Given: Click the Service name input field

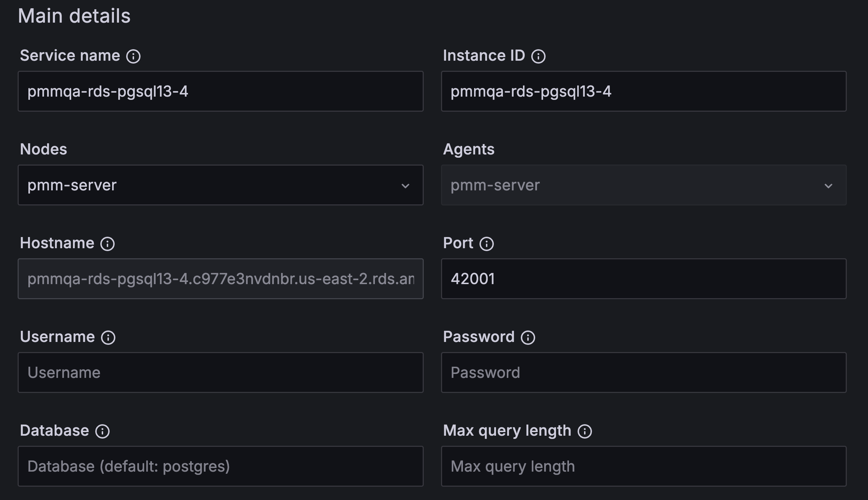Looking at the screenshot, I should click(x=220, y=91).
